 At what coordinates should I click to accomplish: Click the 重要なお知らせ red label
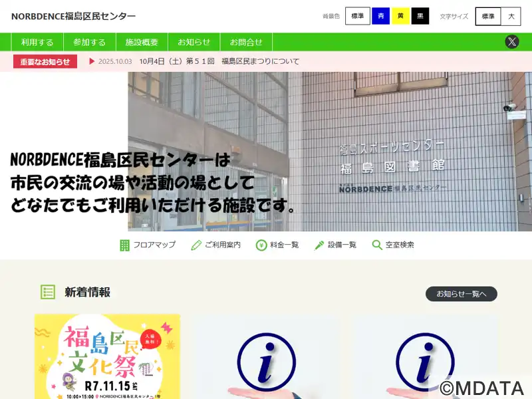click(45, 62)
